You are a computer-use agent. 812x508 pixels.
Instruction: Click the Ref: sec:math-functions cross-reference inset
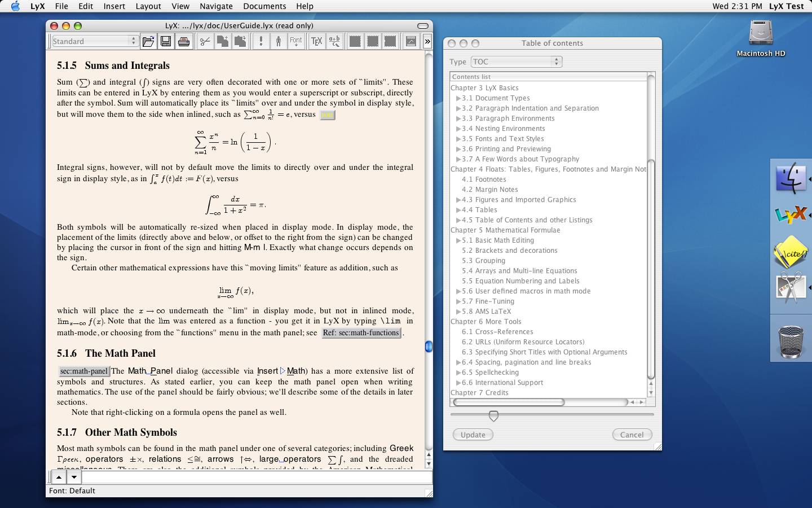[x=361, y=333]
